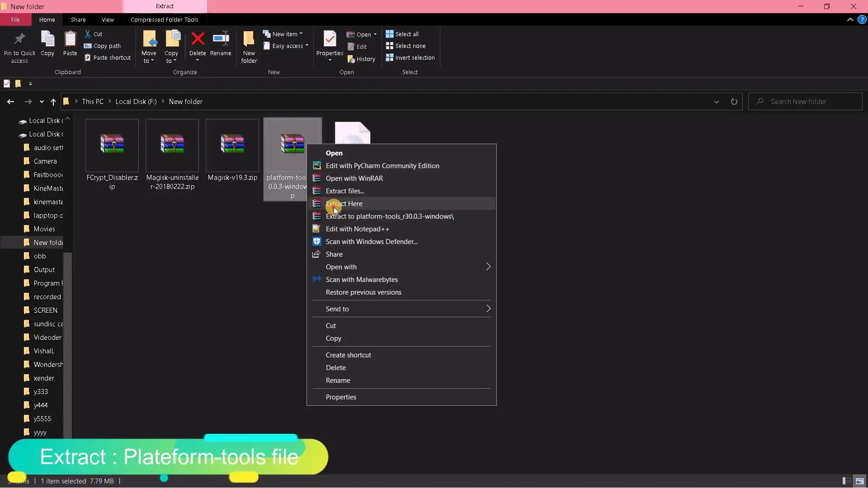Expand the Send to submenu arrow
868x488 pixels.
(488, 309)
